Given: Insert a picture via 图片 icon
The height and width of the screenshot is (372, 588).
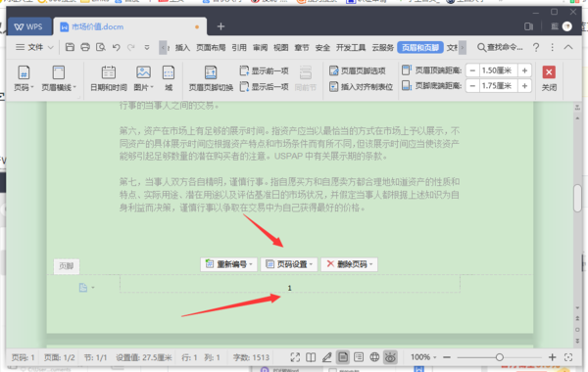Looking at the screenshot, I should click(x=143, y=78).
